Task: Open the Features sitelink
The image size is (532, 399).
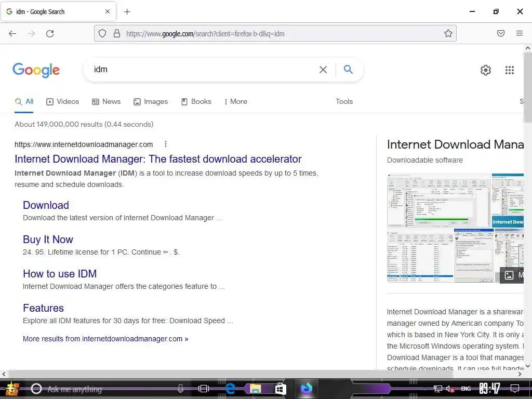Action: [43, 308]
